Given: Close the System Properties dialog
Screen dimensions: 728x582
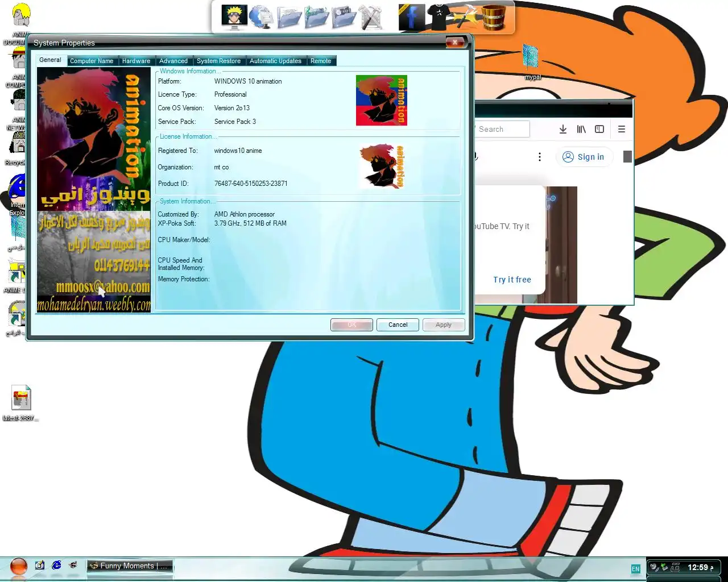Looking at the screenshot, I should tap(456, 42).
